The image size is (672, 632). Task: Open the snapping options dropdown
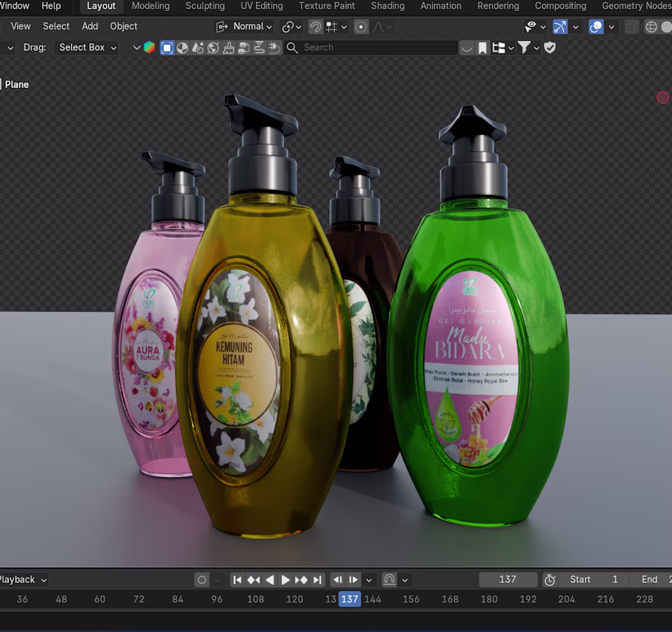point(337,26)
